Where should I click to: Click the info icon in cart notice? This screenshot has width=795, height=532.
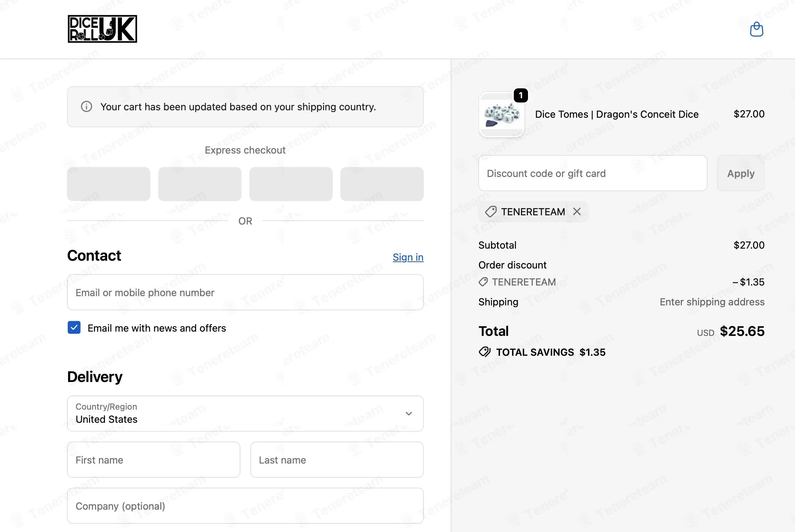[87, 106]
